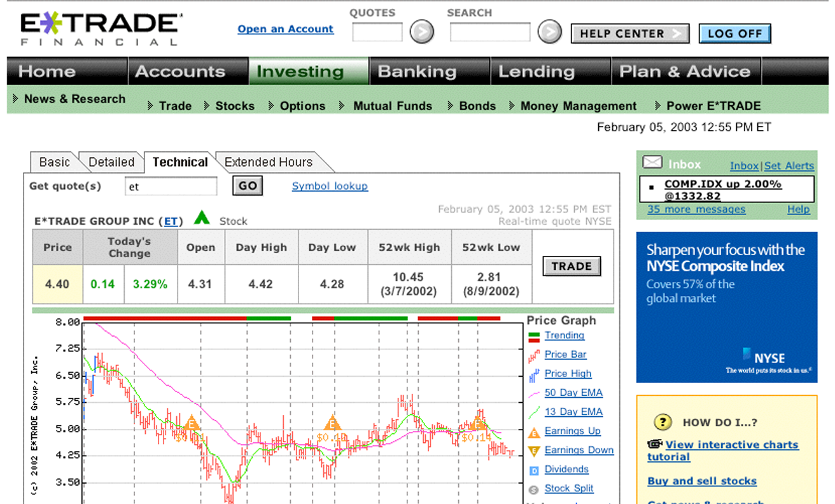Open the Power E*TRADE submenu item
The image size is (835, 504).
tap(713, 106)
